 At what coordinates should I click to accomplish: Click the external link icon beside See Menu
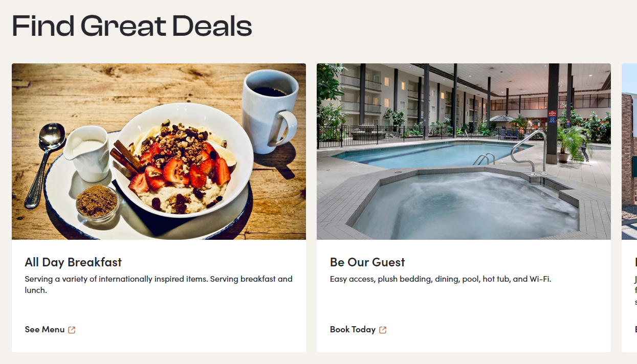tap(72, 330)
